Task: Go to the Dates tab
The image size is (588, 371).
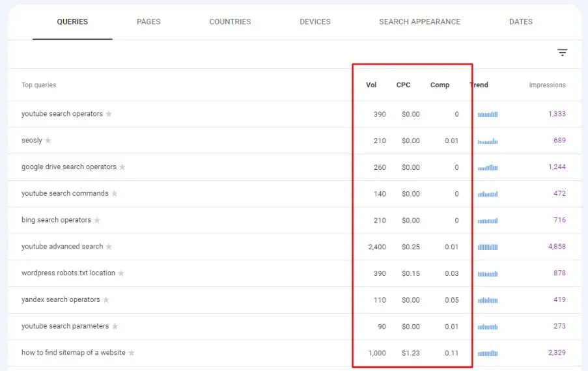Action: point(520,21)
